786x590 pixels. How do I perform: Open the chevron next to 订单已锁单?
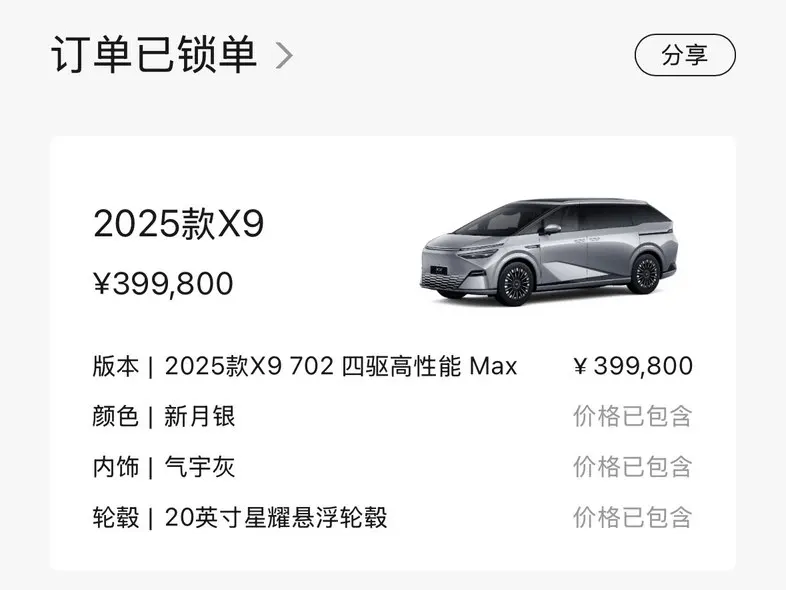tap(284, 55)
